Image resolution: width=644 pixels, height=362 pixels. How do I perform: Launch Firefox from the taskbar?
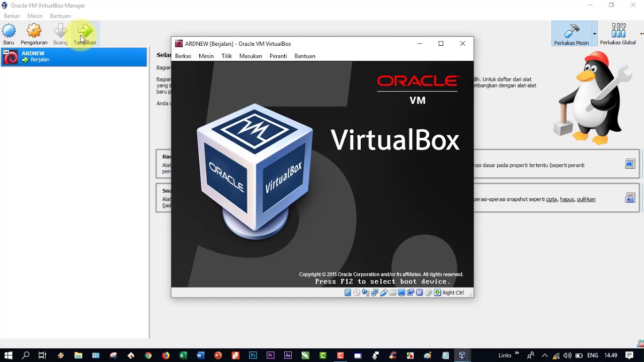(x=166, y=355)
